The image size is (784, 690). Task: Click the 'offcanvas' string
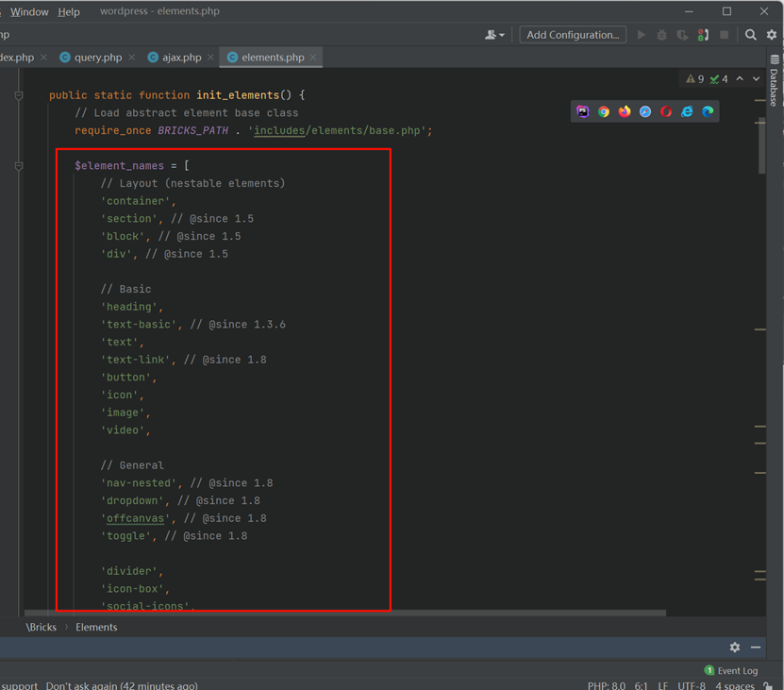pyautogui.click(x=135, y=518)
